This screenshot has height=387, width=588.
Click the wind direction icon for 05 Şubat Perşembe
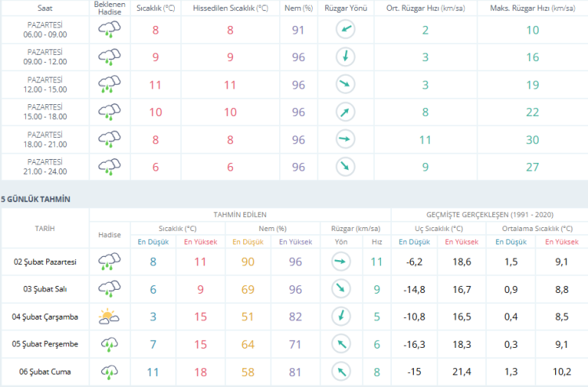[340, 345]
